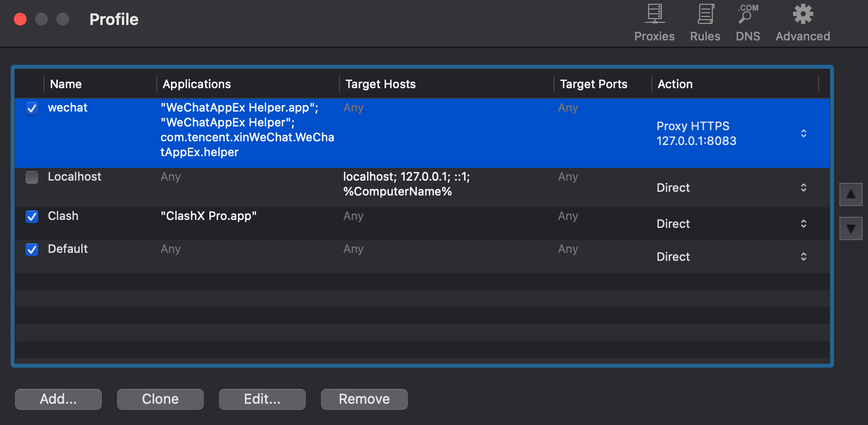The width and height of the screenshot is (868, 425).
Task: Expand the Default rule action dropdown
Action: point(803,257)
